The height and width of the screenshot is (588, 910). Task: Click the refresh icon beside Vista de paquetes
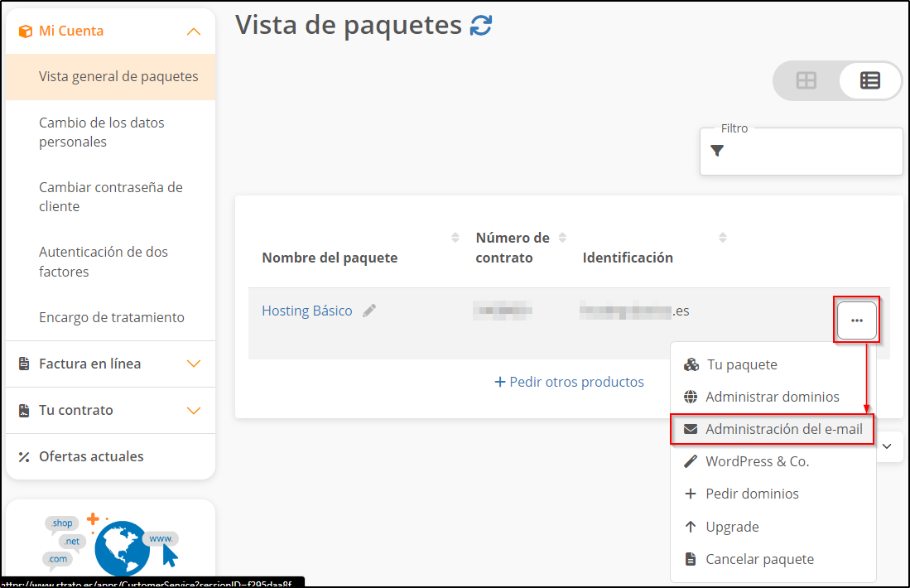point(480,26)
